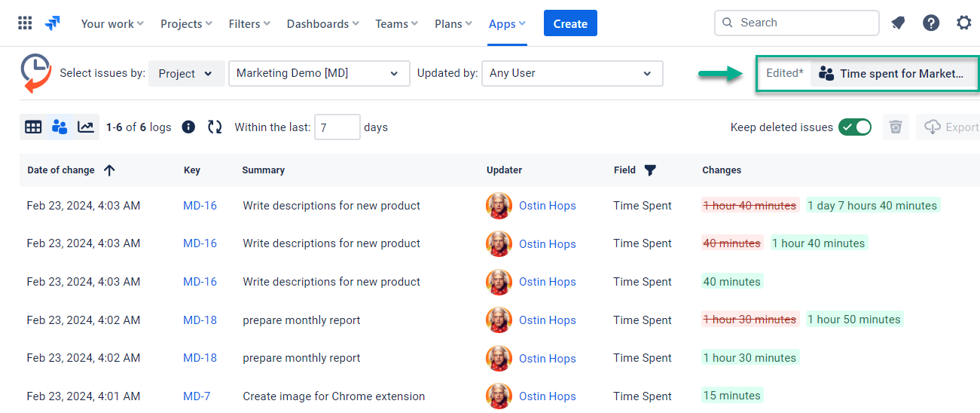This screenshot has height=413, width=980.
Task: Click the blue Create button
Action: click(570, 23)
